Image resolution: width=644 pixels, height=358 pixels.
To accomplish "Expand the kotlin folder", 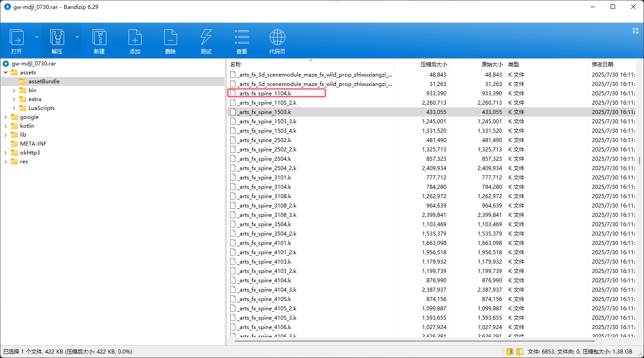I will coord(5,126).
